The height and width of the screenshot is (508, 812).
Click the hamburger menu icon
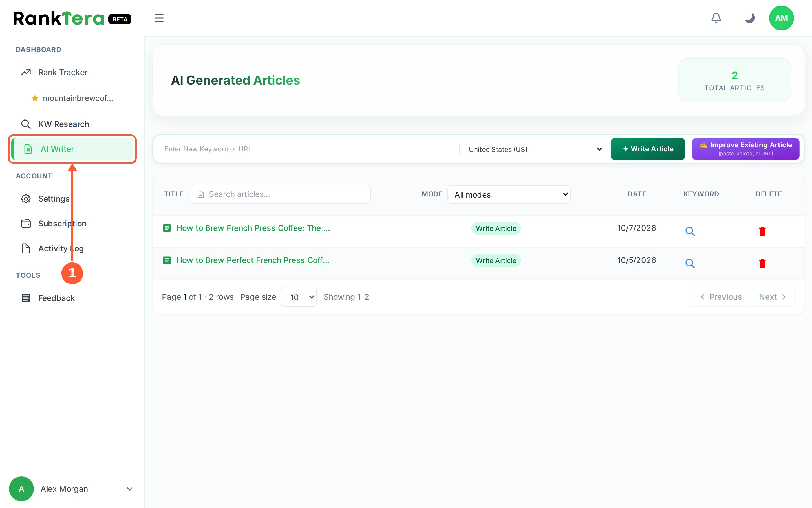(159, 18)
